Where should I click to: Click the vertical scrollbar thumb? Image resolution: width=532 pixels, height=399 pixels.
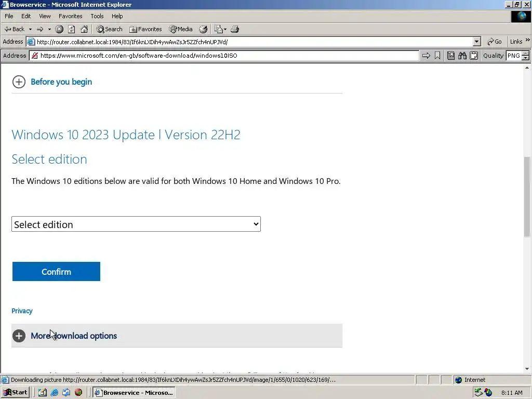527,197
